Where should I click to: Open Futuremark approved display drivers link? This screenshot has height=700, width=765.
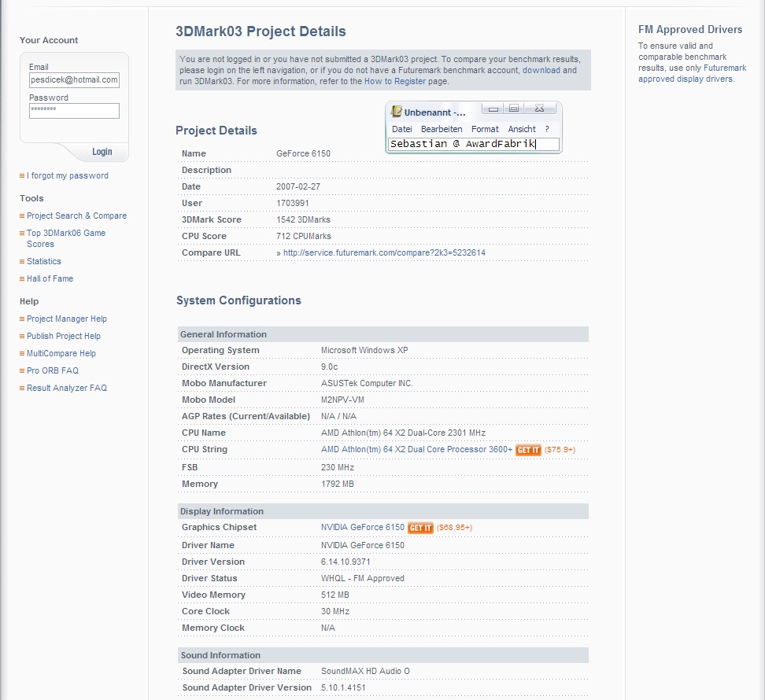(693, 74)
